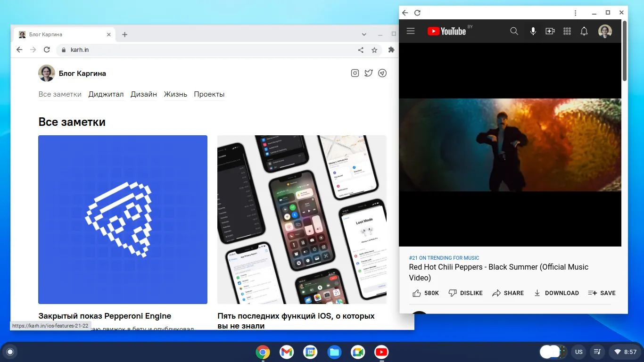This screenshot has width=644, height=362.
Task: Reload the YouTube app window
Action: pyautogui.click(x=417, y=13)
